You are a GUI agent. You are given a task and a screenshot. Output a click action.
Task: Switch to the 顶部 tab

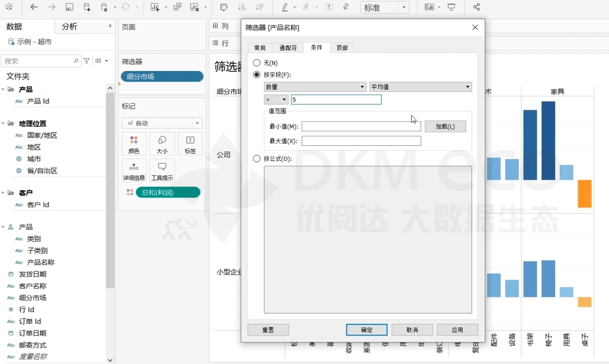[342, 48]
